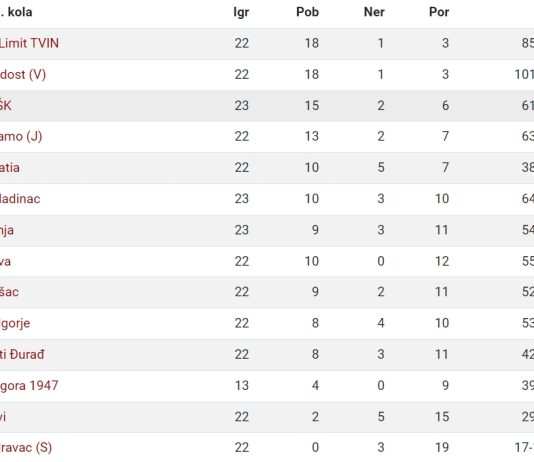This screenshot has width=534, height=462.
Task: Click the Pob column header
Action: tap(308, 12)
